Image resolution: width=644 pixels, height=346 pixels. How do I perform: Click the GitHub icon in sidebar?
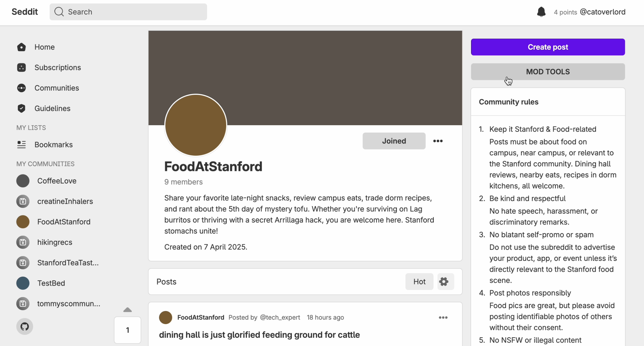tap(25, 326)
